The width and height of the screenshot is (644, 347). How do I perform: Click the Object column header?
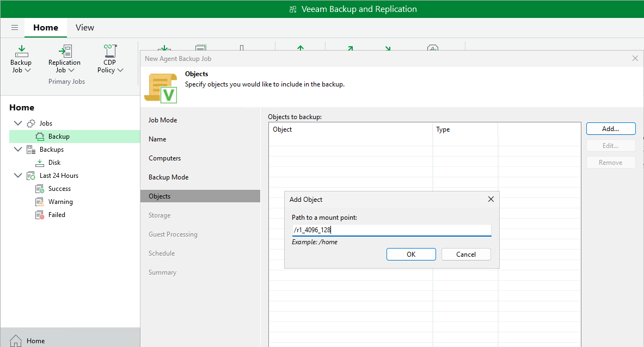[x=351, y=129]
